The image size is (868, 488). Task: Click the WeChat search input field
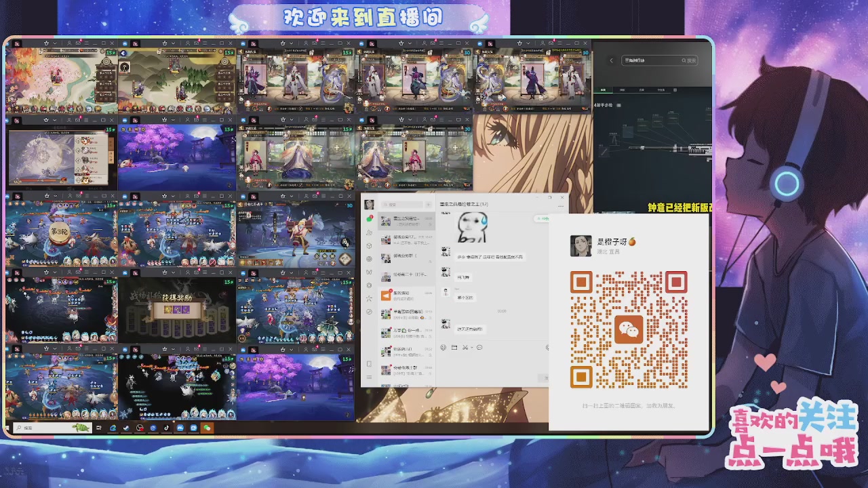403,205
